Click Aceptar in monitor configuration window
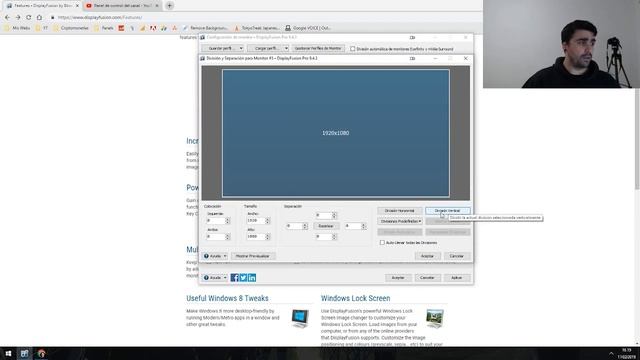This screenshot has width=640, height=360. point(398,278)
